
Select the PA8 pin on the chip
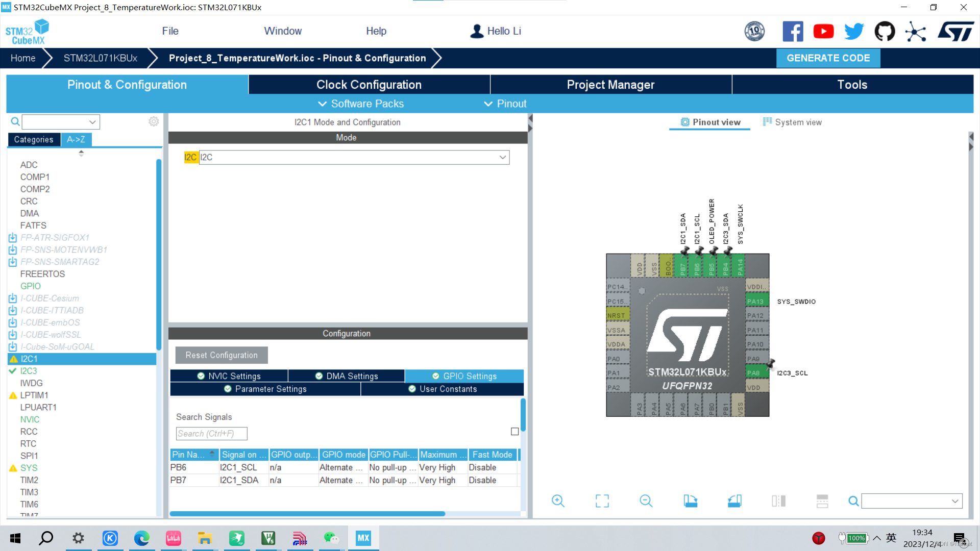point(757,372)
